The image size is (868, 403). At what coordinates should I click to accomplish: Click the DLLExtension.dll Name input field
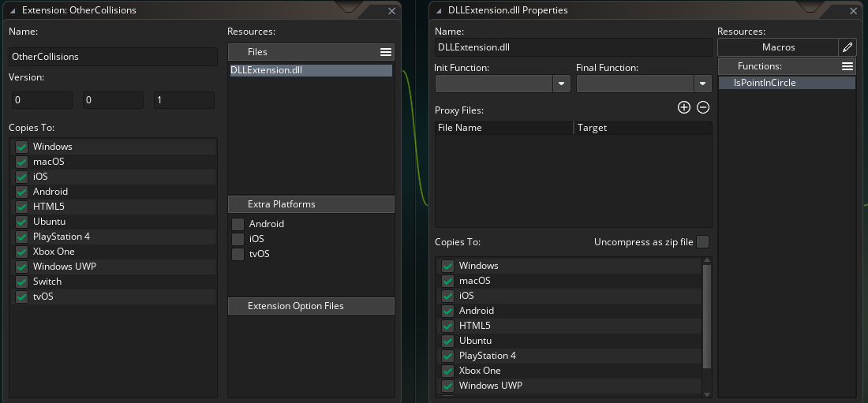(573, 47)
